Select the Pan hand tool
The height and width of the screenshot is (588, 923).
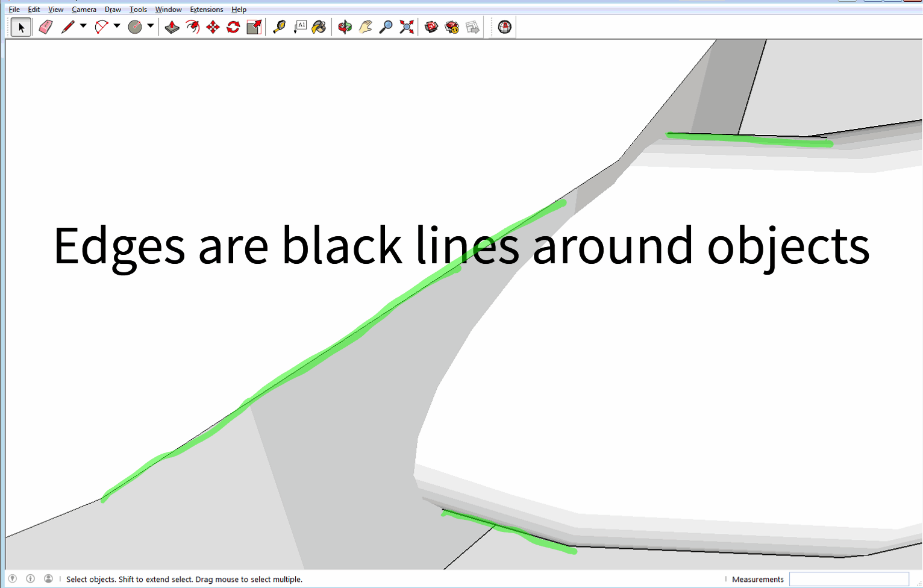point(365,27)
